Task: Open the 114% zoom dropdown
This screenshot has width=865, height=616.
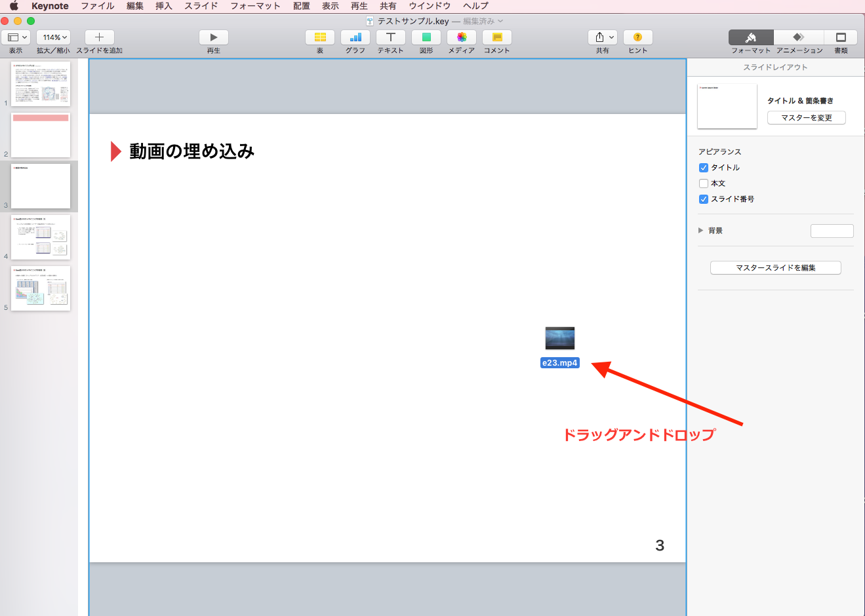Action: (x=53, y=37)
